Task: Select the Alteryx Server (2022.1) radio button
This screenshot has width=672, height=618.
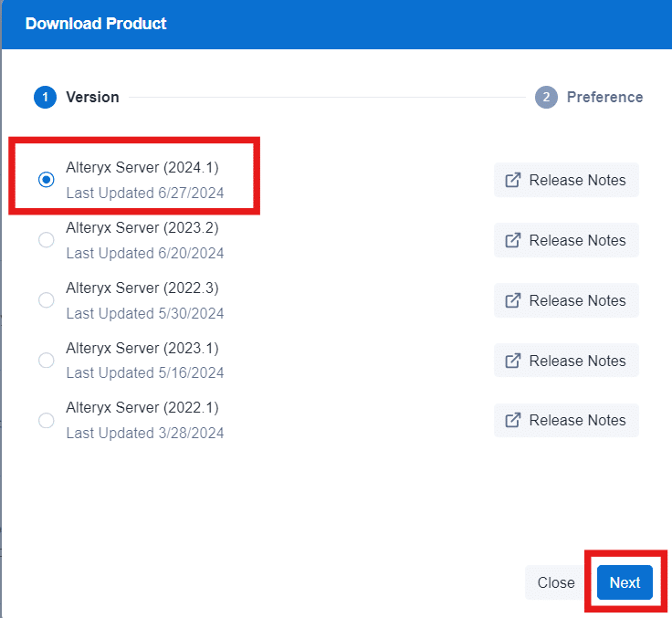Action: 47,421
